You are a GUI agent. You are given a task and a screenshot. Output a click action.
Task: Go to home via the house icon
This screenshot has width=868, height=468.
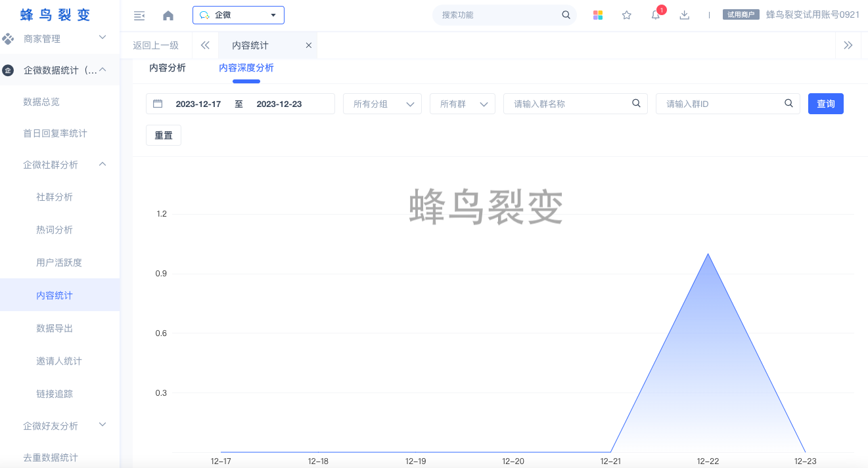[x=168, y=15]
